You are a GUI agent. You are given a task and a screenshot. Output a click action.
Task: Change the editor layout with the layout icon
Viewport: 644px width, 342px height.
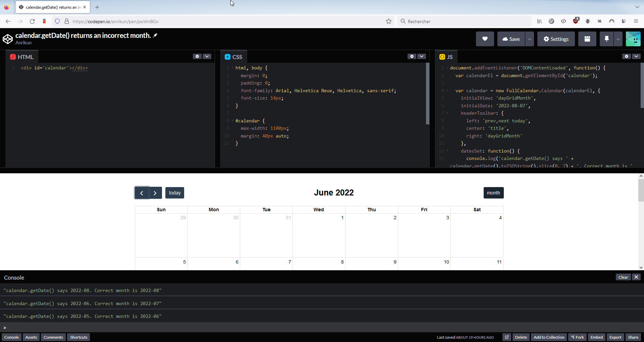tap(587, 39)
